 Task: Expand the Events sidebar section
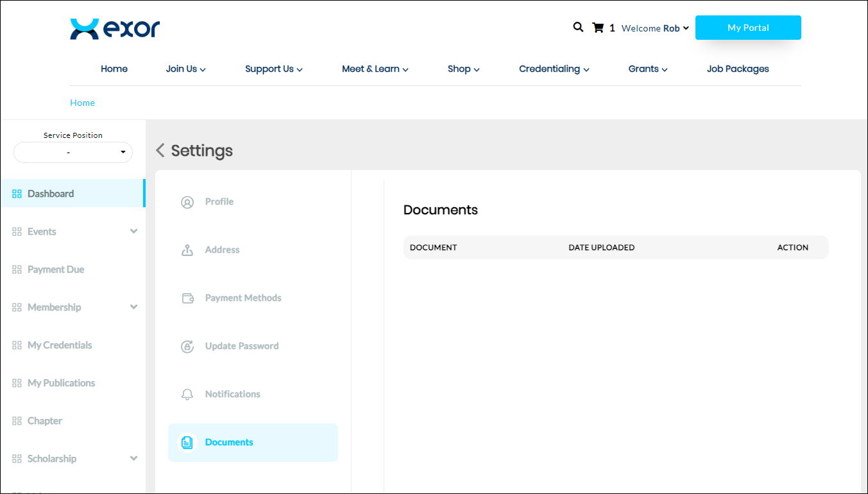click(133, 232)
